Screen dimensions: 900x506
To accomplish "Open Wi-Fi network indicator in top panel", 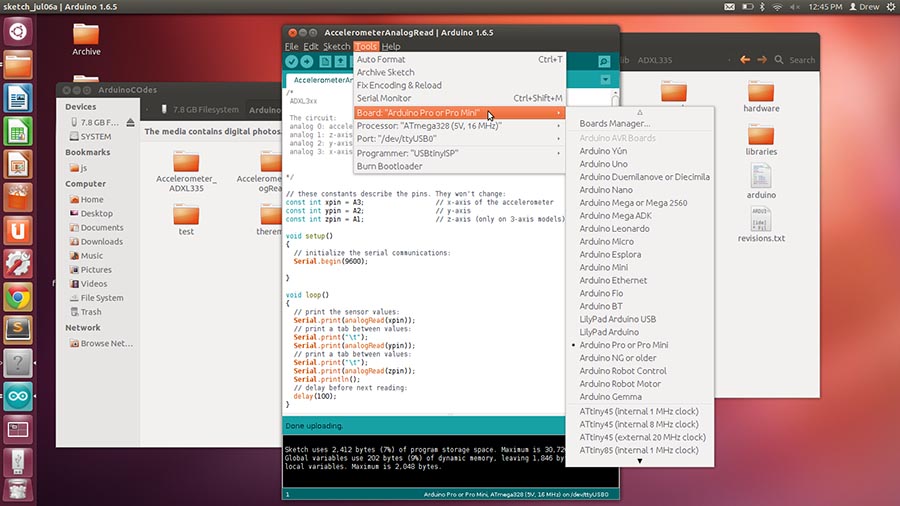I will 777,7.
